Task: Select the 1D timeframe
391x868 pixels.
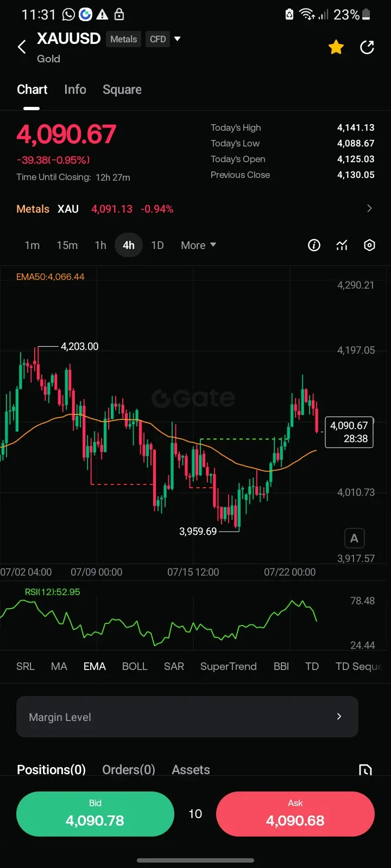Action: 157,245
